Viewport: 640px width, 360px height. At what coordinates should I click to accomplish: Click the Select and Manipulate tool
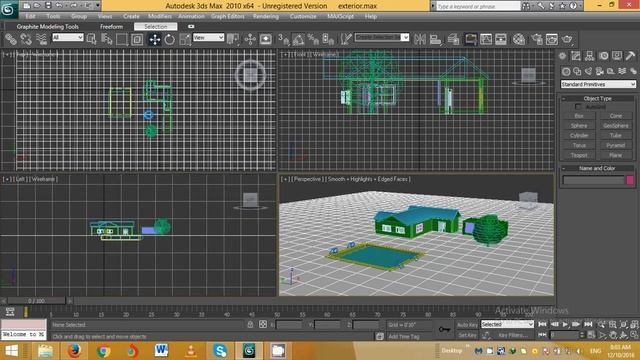click(x=250, y=39)
